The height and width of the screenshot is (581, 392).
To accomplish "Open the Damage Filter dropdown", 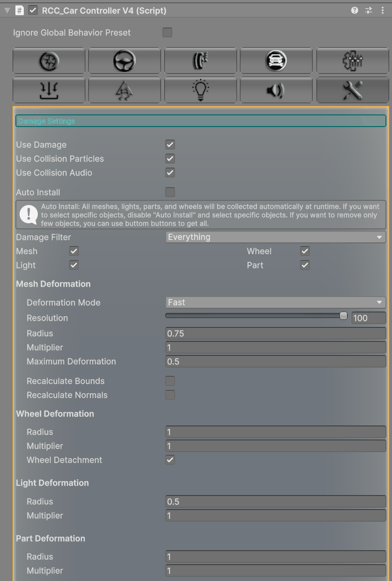I will (x=276, y=237).
